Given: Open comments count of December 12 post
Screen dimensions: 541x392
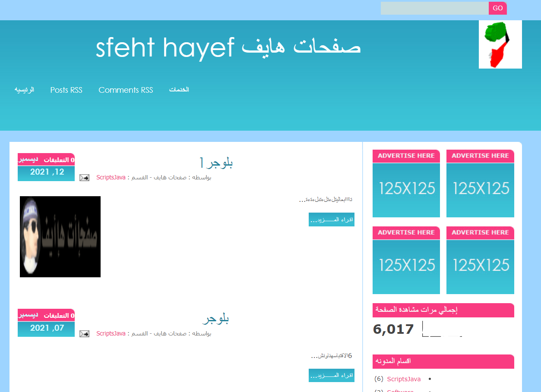Looking at the screenshot, I should coord(59,160).
